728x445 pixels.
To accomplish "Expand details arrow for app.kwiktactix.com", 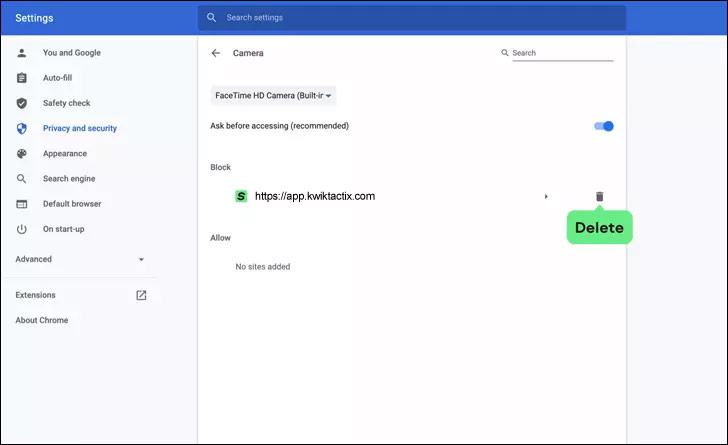I will coord(546,196).
